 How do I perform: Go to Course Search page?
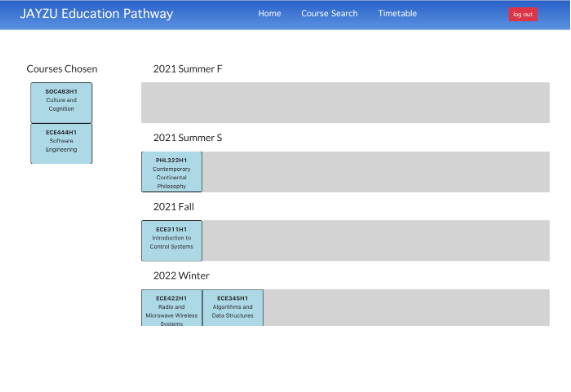tap(329, 13)
